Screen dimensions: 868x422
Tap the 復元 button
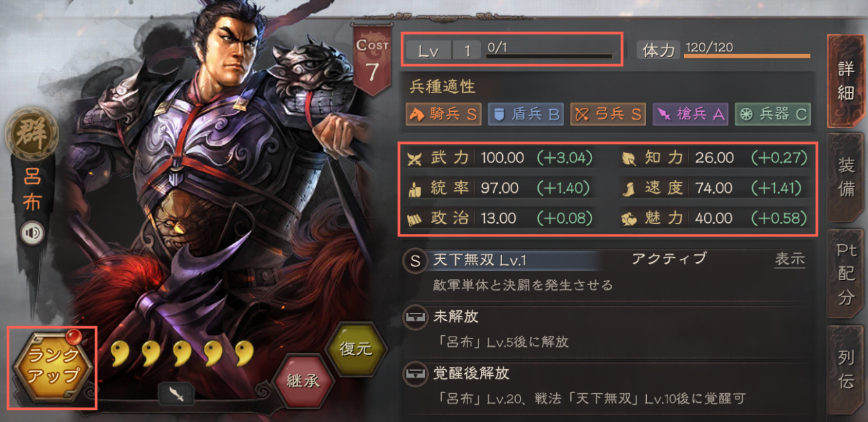click(356, 350)
